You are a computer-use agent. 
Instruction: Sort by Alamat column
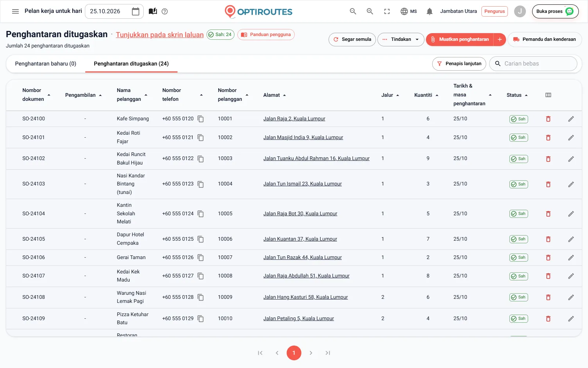275,95
